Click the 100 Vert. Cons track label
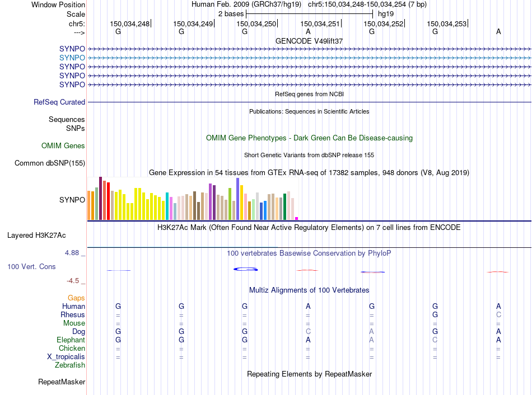532x395 pixels. click(31, 266)
